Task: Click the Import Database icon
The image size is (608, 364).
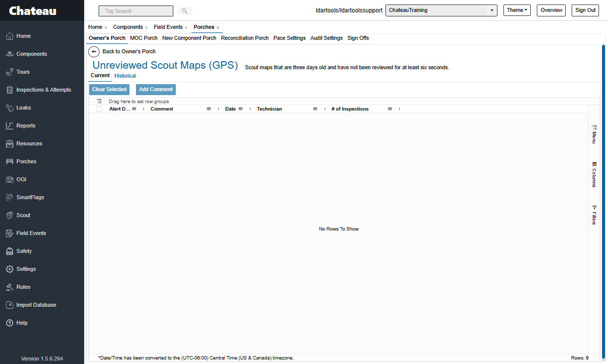Action: 9,305
